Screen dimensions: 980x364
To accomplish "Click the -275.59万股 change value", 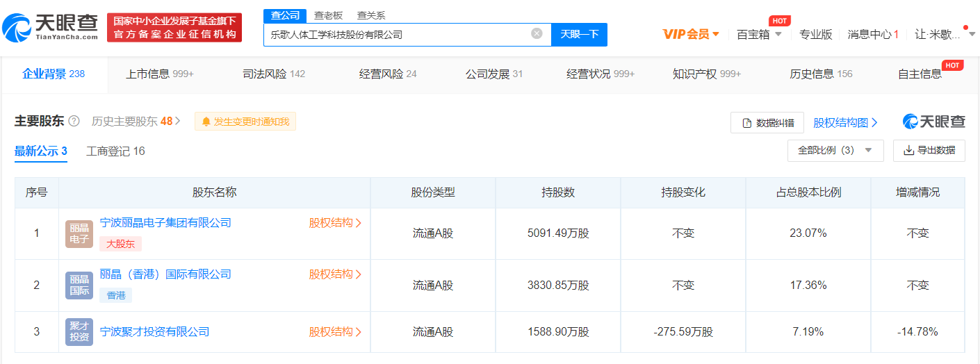I will 683,331.
